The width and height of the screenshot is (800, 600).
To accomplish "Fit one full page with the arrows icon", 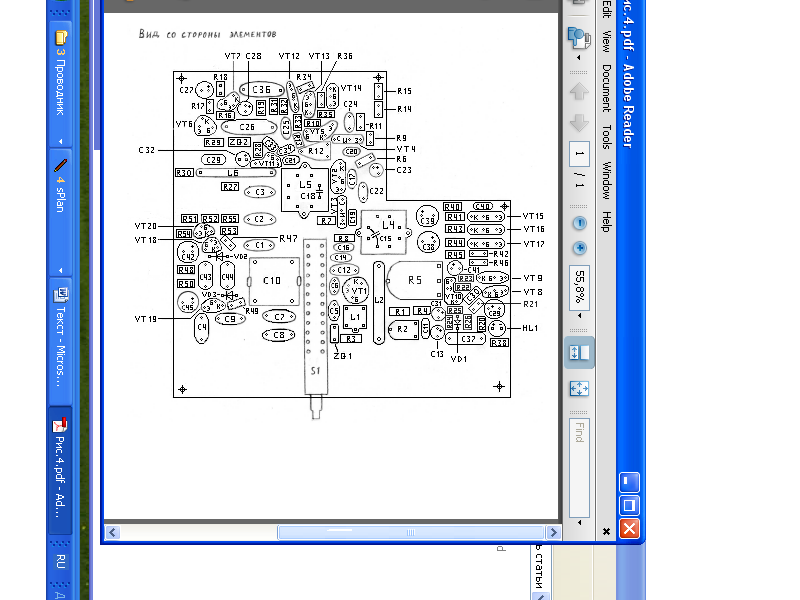I will 579,389.
